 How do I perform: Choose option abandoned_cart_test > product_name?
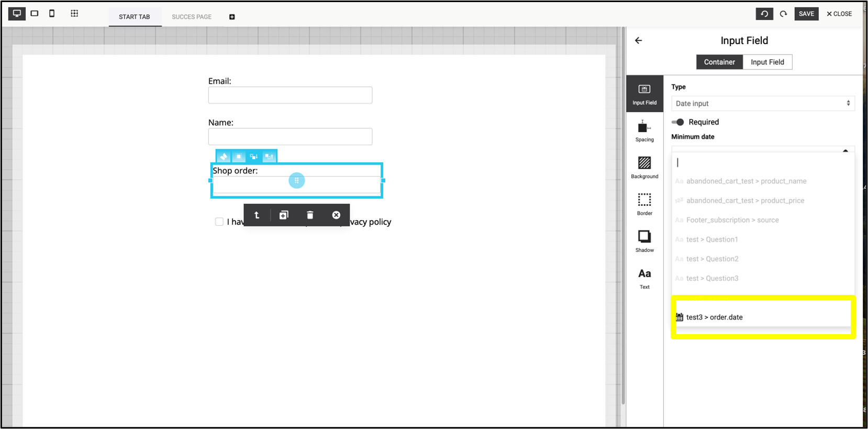click(763, 181)
